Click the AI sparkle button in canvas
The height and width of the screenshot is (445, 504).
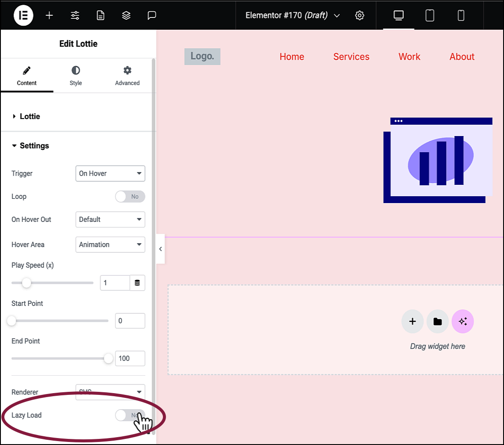(463, 321)
